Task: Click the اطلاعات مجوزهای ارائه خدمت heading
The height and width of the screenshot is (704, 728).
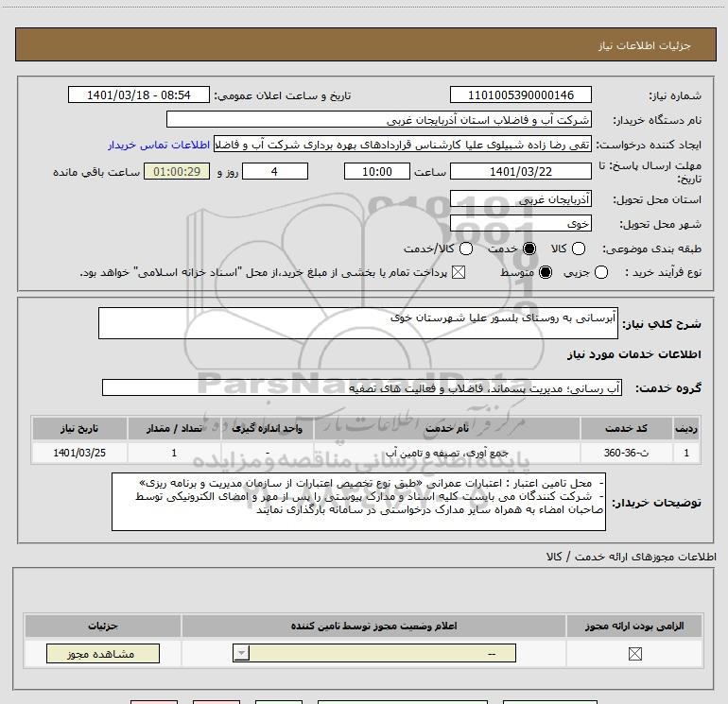Action: tap(632, 557)
